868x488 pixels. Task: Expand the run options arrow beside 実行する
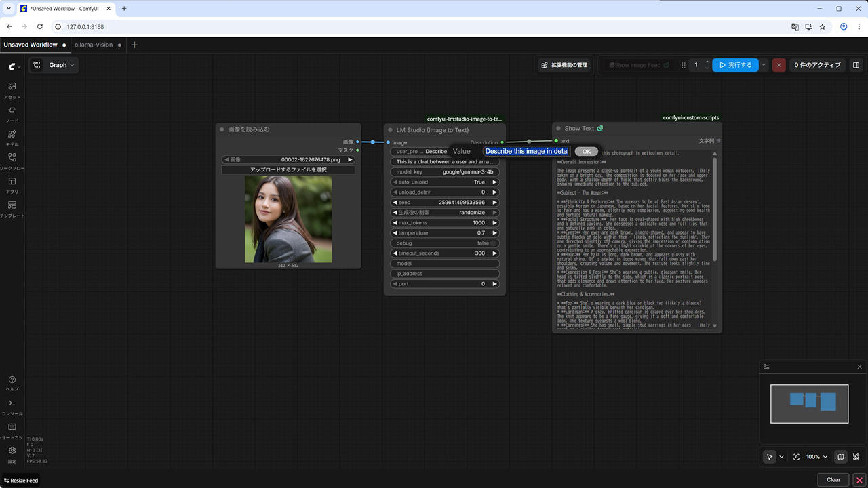click(764, 65)
